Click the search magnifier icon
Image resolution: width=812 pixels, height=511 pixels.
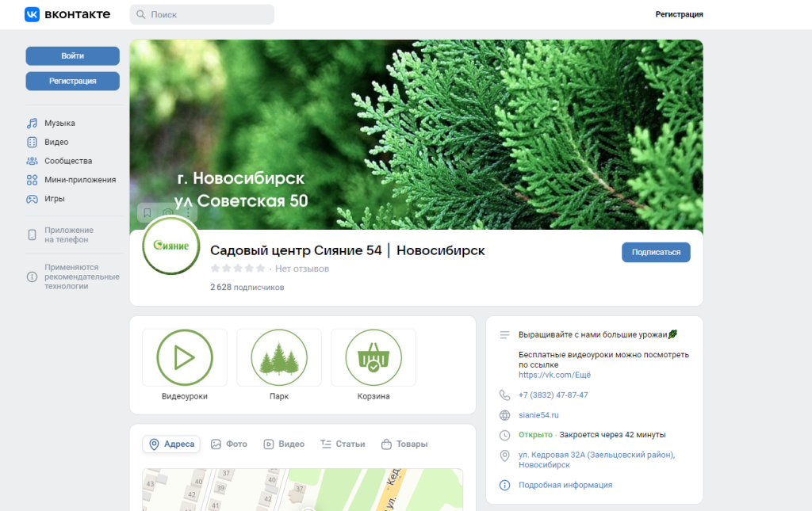141,14
